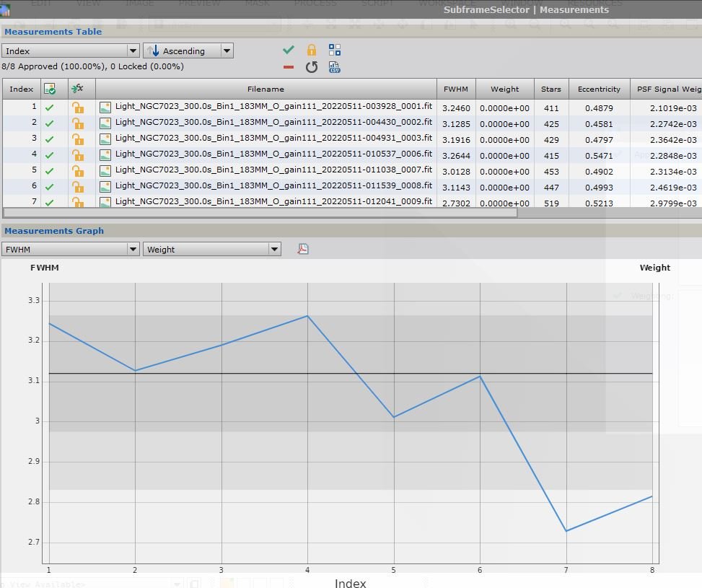Click image icon of file 0006 row
This screenshot has width=702, height=588.
click(105, 154)
